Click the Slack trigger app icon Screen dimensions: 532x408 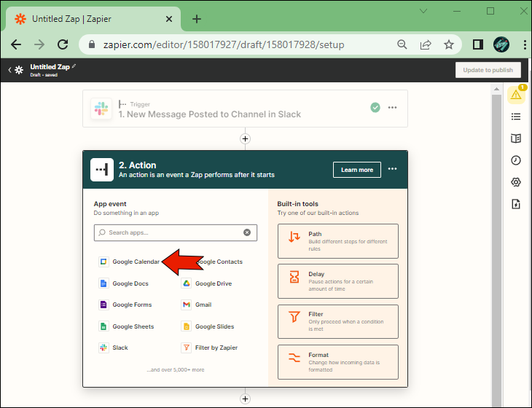[x=101, y=109]
